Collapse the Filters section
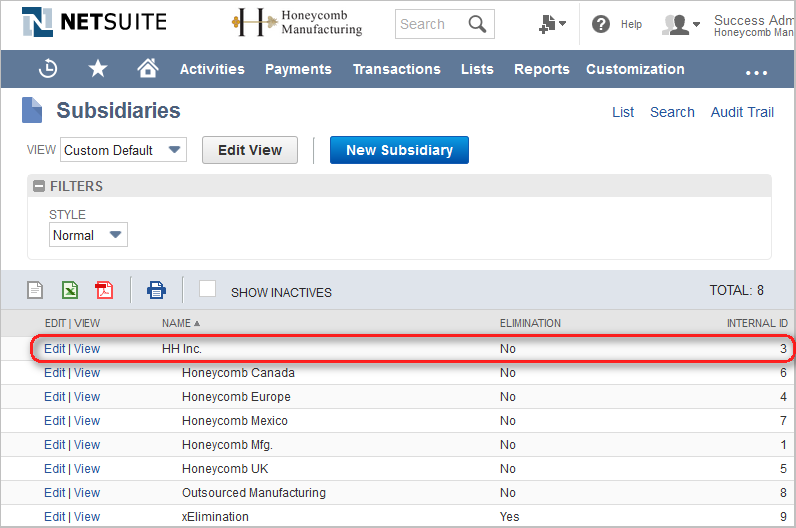 pos(39,186)
